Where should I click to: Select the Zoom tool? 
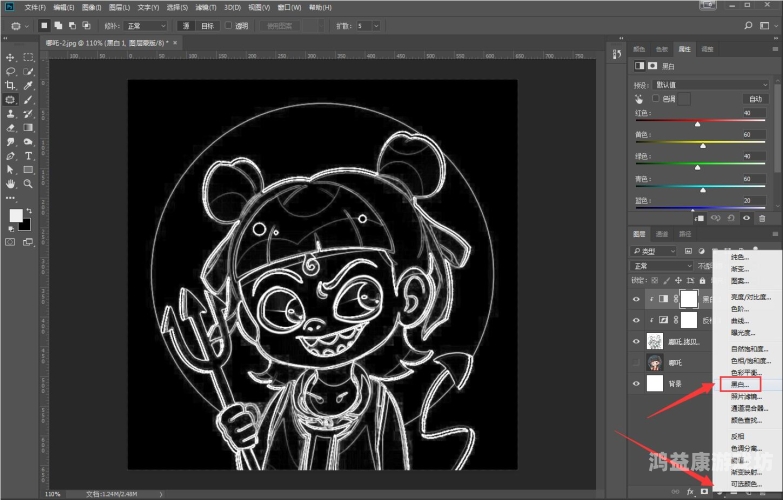[x=28, y=184]
